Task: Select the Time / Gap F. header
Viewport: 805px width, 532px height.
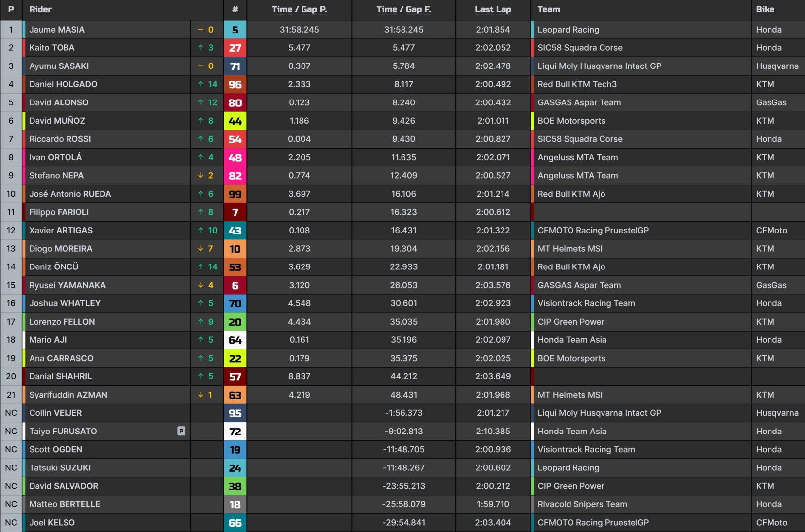Action: pos(403,9)
